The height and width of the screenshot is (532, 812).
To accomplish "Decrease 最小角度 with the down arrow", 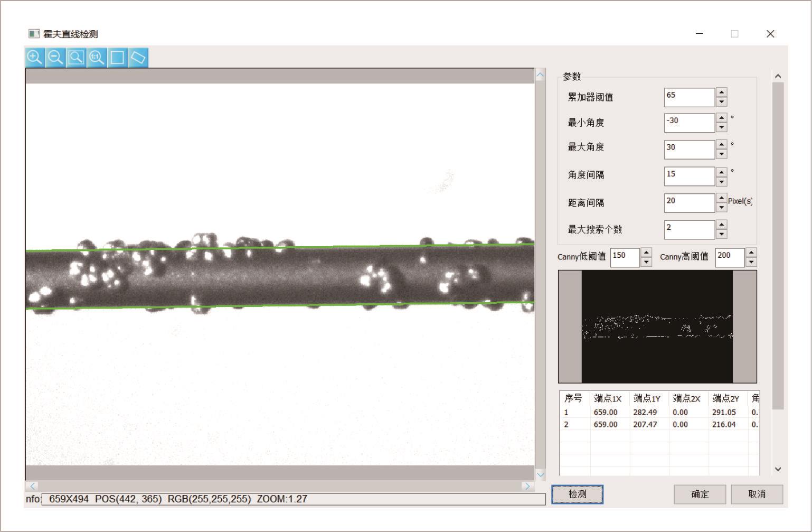I will pos(722,128).
